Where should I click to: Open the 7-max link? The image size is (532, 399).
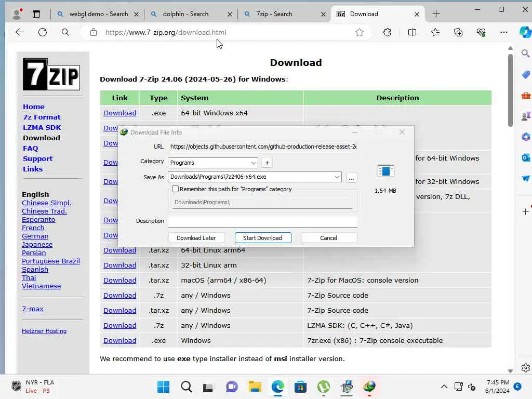coord(33,309)
